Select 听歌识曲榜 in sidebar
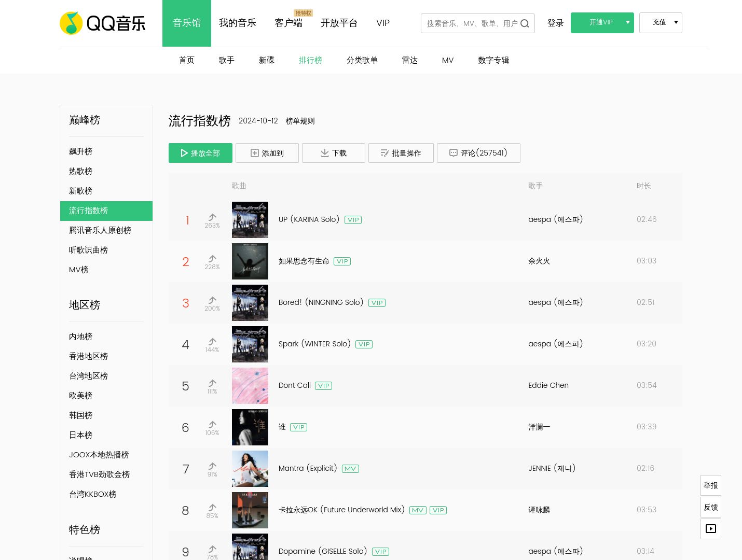The width and height of the screenshot is (742, 560). [88, 250]
